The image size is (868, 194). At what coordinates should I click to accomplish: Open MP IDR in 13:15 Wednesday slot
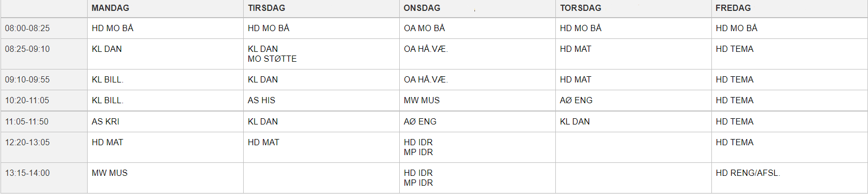[x=418, y=183]
